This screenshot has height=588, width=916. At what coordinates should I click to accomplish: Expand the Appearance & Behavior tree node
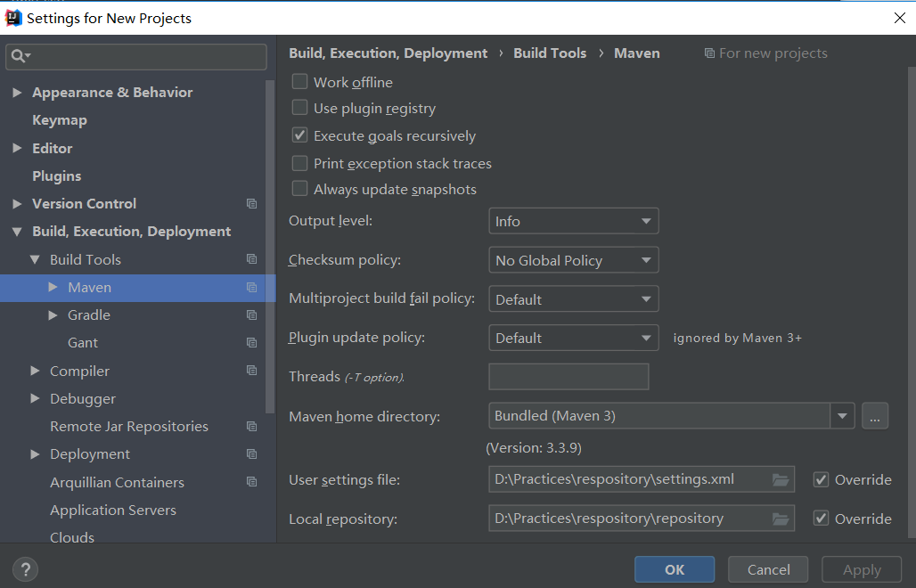[x=17, y=93]
